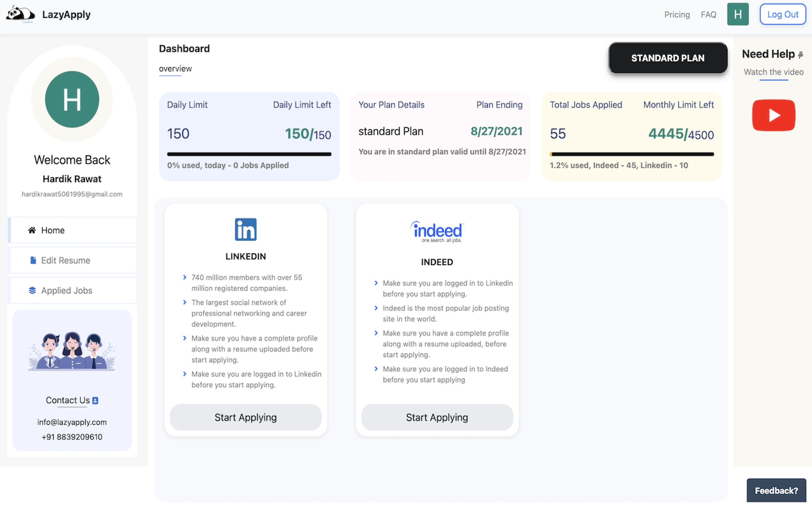The width and height of the screenshot is (812, 506).
Task: Click the Contact Us card icon
Action: coord(96,401)
